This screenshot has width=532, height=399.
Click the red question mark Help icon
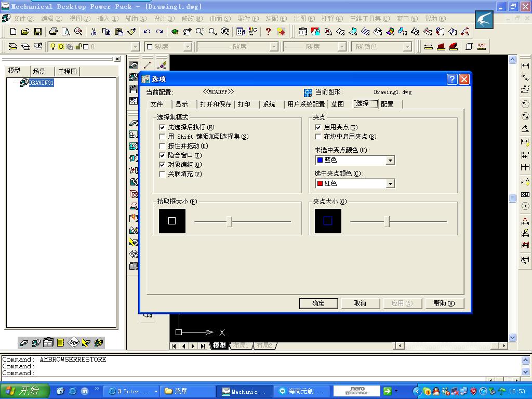[x=268, y=32]
